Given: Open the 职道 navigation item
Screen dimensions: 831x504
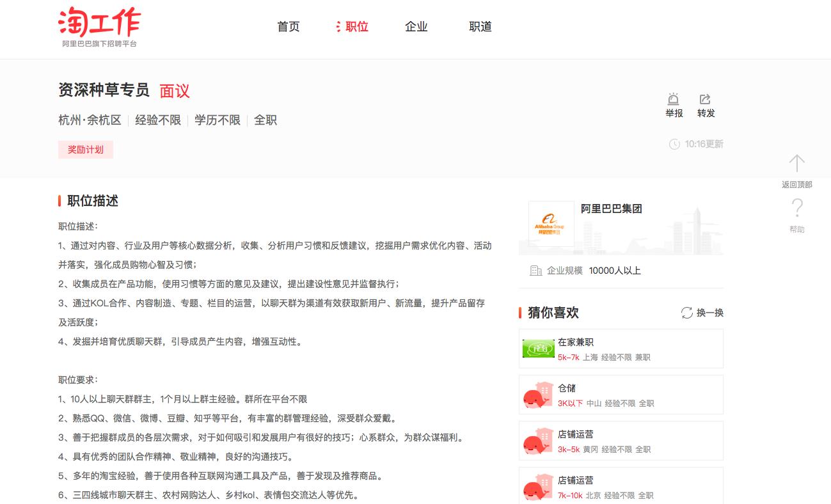Looking at the screenshot, I should 480,27.
